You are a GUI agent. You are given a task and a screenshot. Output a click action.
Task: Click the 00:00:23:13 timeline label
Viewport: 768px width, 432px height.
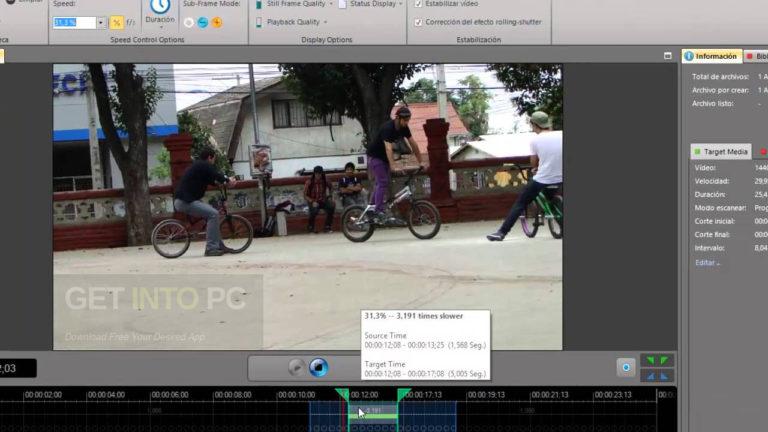[x=613, y=395]
